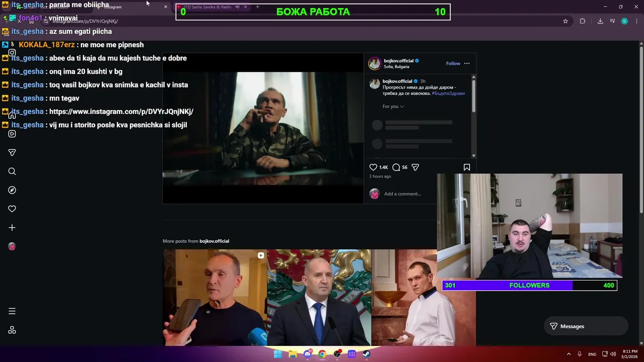Open Steam from the taskbar

pos(366,354)
